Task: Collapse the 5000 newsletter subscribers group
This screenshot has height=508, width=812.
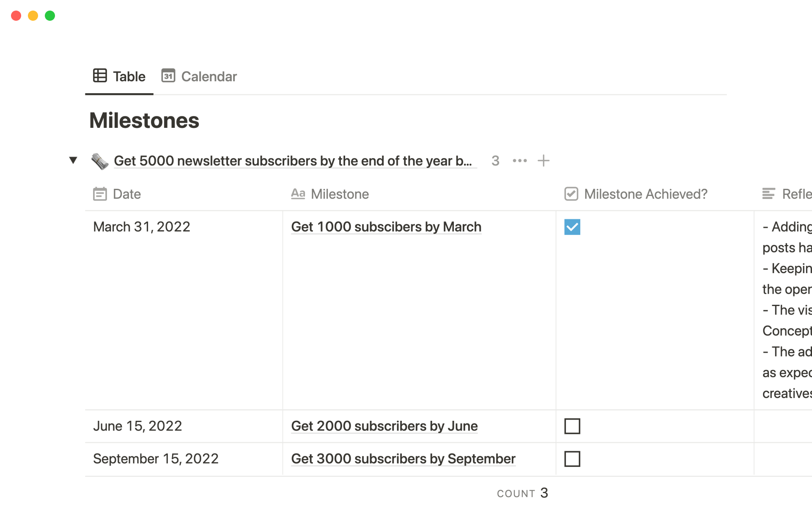Action: pos(73,160)
